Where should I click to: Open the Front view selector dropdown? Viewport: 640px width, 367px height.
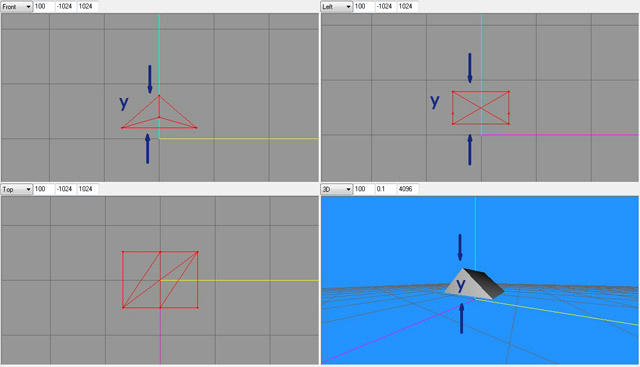point(16,7)
